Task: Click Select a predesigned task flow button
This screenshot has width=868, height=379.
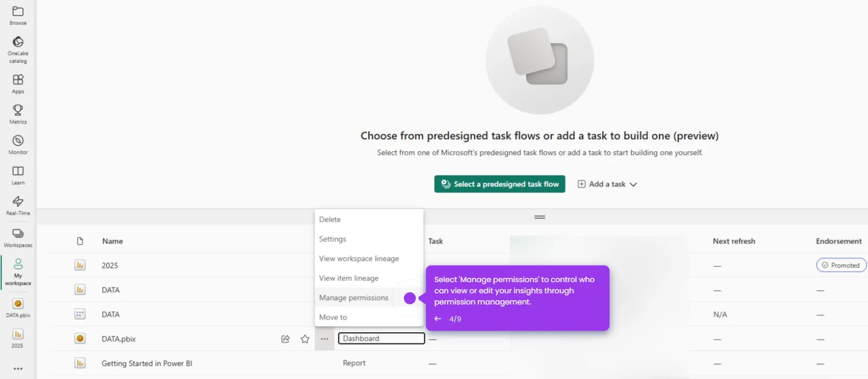Action: coord(499,184)
